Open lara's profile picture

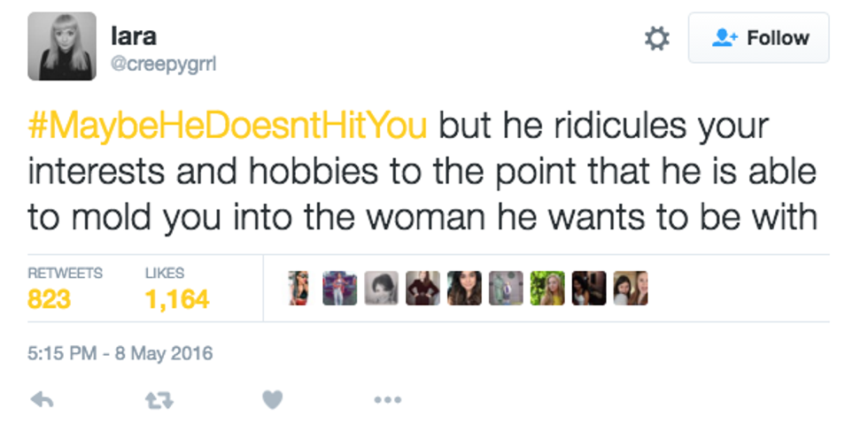coord(62,46)
